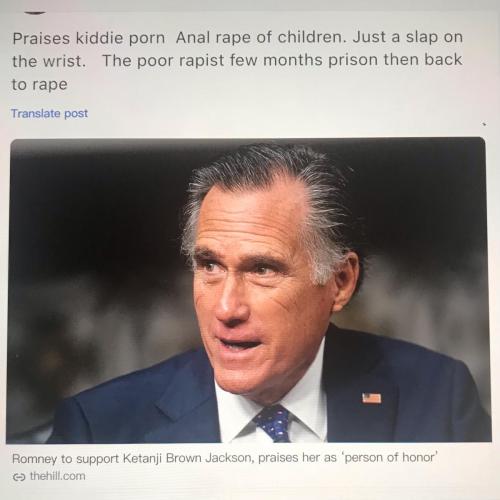Click the phrase 'Just a slap on'
This screenshot has height=500, width=500.
(408, 37)
